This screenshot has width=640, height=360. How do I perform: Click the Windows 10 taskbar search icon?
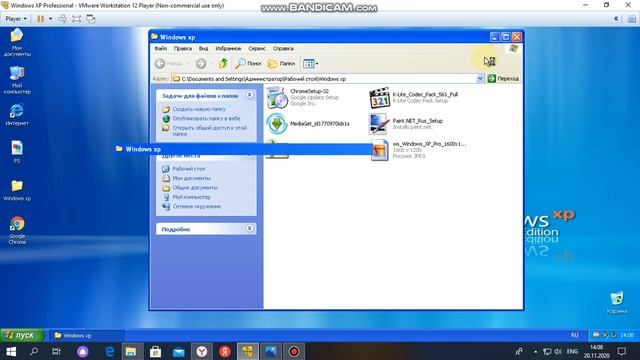coord(34,351)
